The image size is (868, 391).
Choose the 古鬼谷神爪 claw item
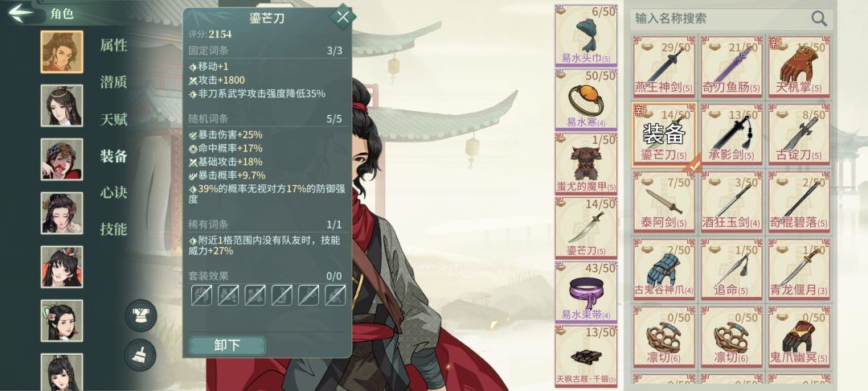664,268
